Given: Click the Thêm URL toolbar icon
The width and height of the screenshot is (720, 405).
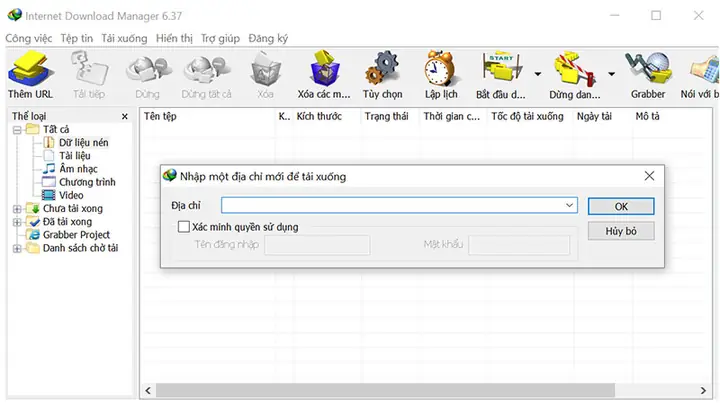Looking at the screenshot, I should tap(30, 69).
